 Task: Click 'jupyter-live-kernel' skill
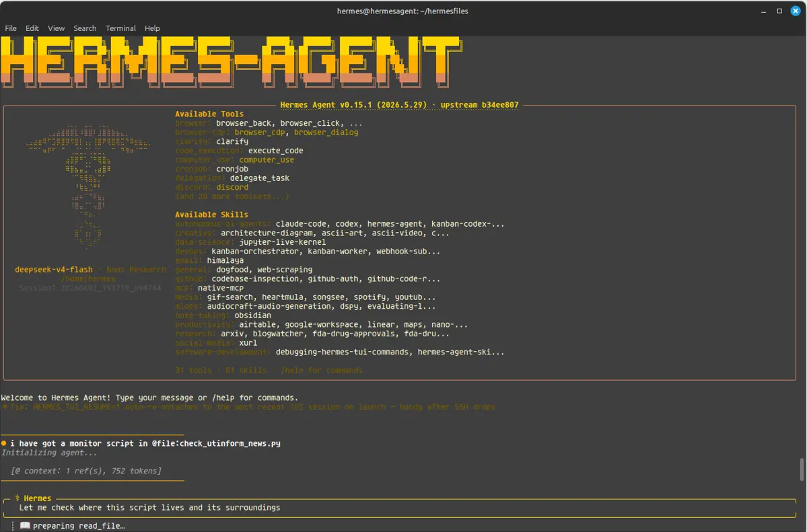283,242
